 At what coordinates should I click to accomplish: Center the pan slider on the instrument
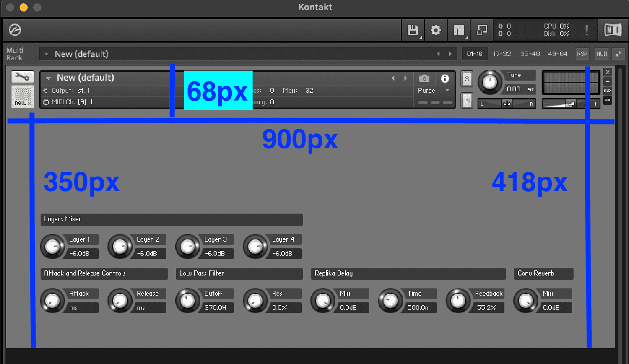pos(507,104)
